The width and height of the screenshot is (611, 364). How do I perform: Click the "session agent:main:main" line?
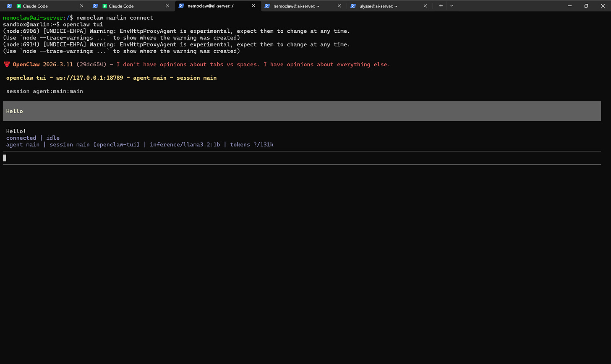tap(44, 91)
